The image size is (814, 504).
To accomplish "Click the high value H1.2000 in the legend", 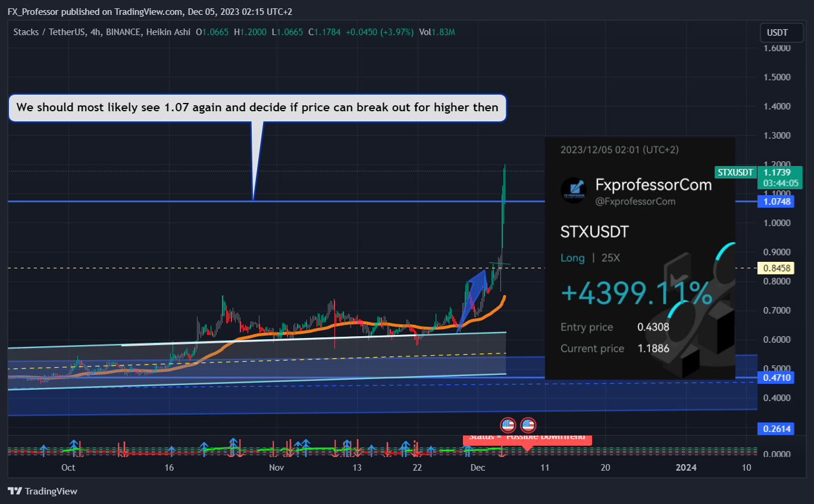I will [x=252, y=32].
